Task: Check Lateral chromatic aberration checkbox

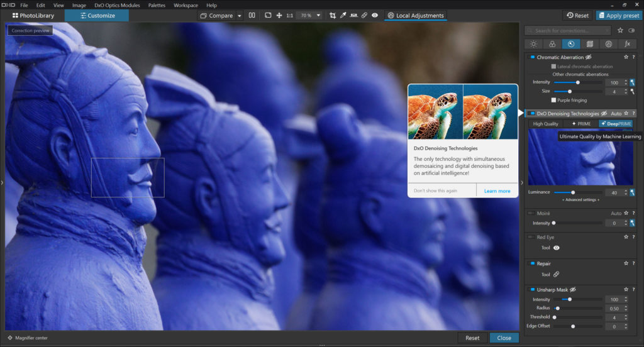Action: pos(553,66)
